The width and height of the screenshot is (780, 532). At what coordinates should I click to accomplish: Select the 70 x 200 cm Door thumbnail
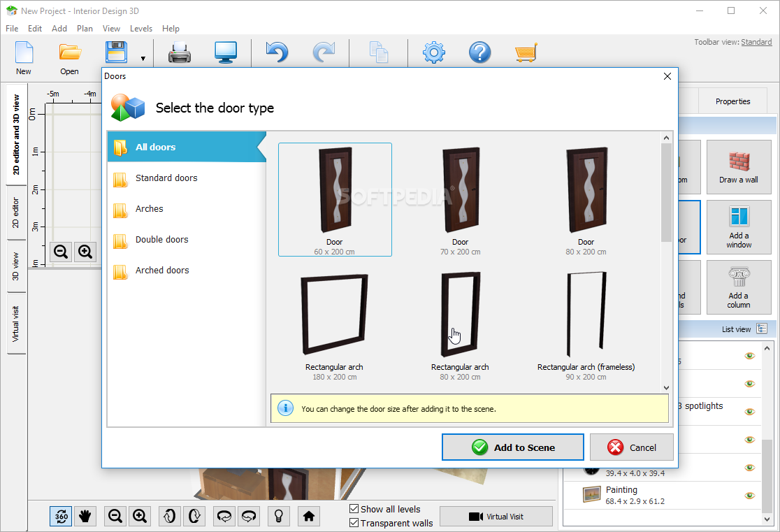click(x=460, y=199)
